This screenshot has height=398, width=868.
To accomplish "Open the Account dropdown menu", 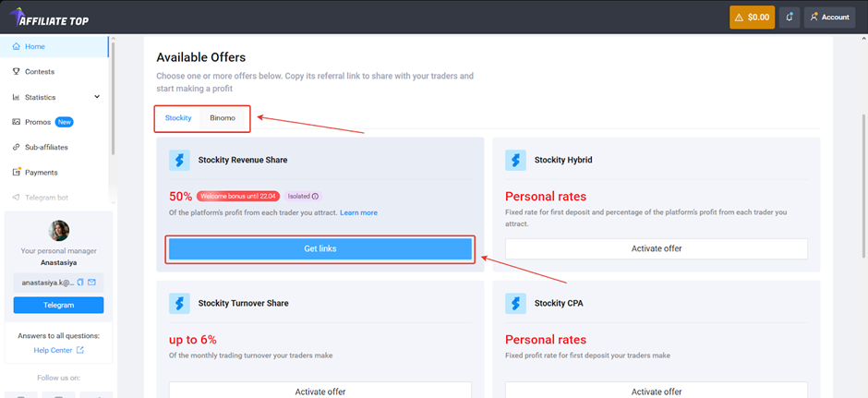I will click(x=829, y=18).
